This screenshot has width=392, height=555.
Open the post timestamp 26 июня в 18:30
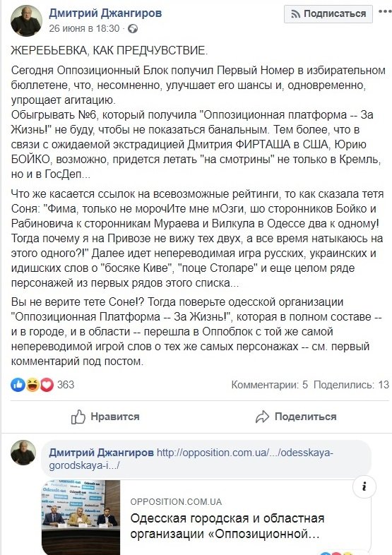(84, 28)
